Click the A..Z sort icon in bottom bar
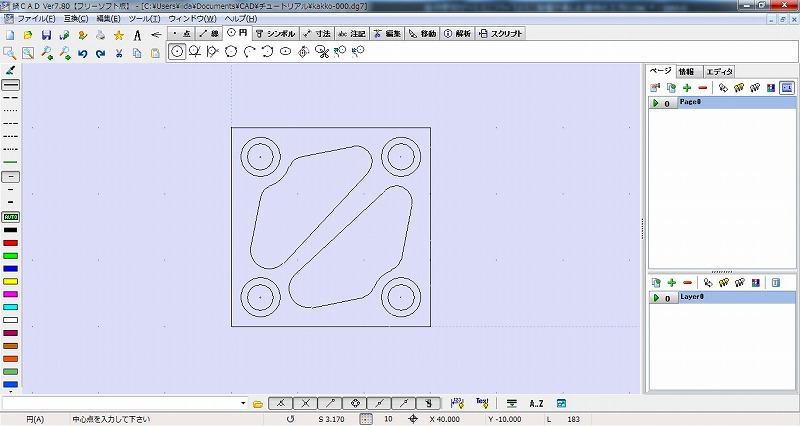Screen dimensions: 800x426 tap(536, 403)
